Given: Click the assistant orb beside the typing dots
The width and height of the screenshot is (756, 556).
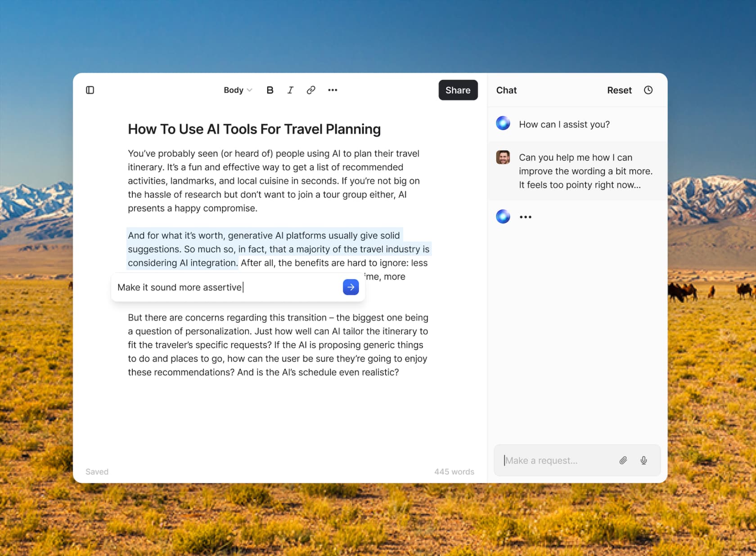Looking at the screenshot, I should tap(503, 216).
